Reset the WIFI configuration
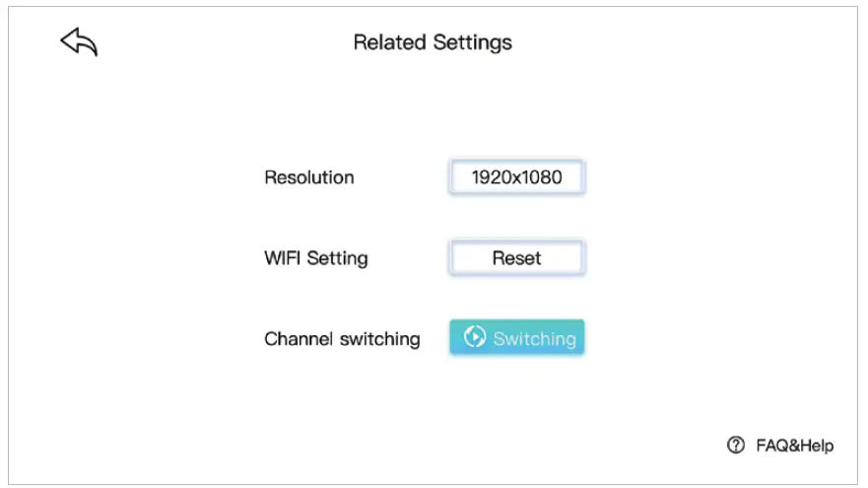 coord(516,258)
